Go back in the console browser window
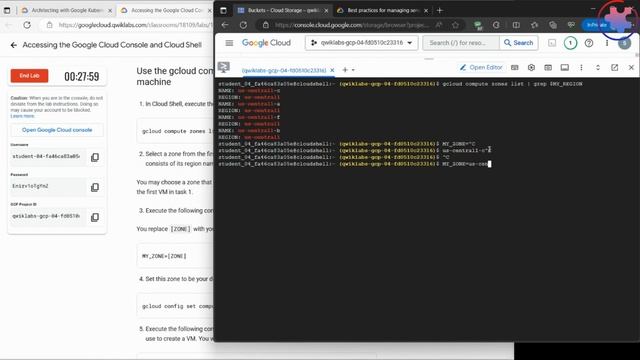Viewport: 640px width, 360px height. click(x=225, y=25)
